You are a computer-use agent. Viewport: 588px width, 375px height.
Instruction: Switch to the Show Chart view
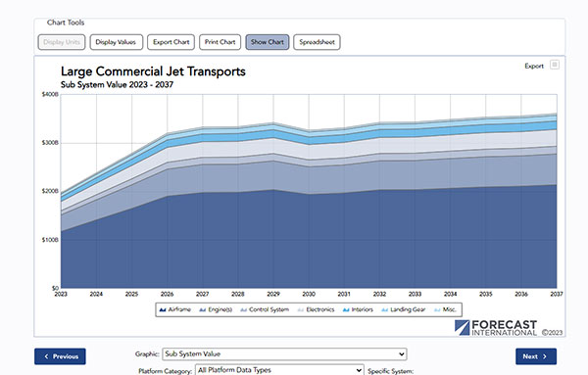[268, 42]
